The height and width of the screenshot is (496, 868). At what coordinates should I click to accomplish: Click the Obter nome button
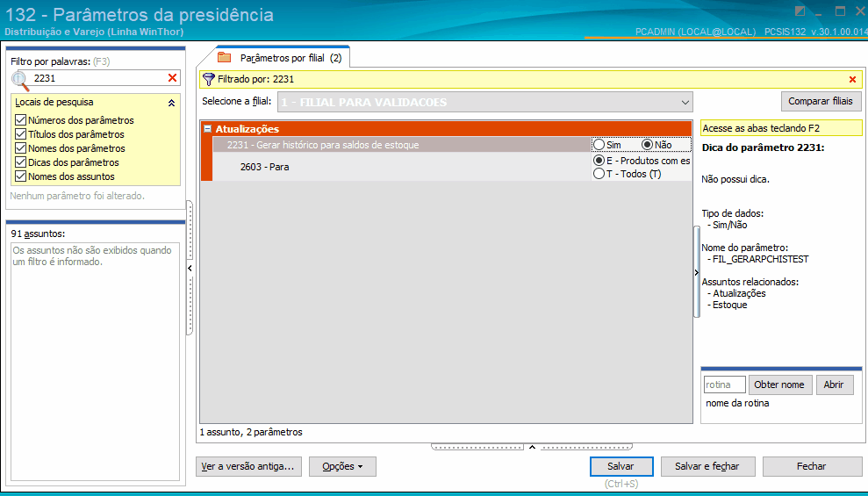(778, 385)
